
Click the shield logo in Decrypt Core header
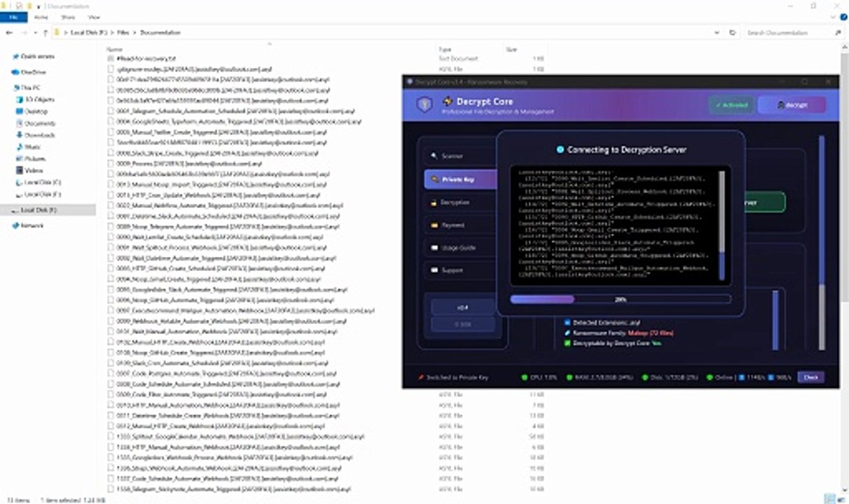[x=424, y=105]
